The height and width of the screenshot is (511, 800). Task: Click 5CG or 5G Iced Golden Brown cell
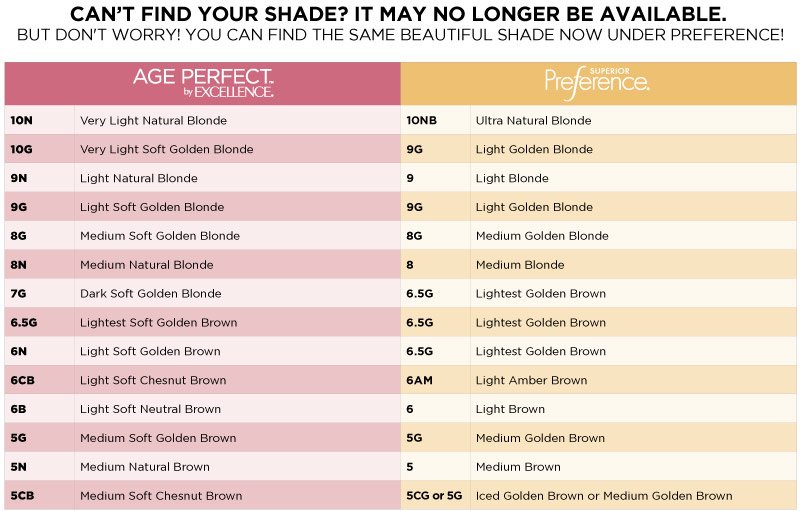tap(598, 495)
